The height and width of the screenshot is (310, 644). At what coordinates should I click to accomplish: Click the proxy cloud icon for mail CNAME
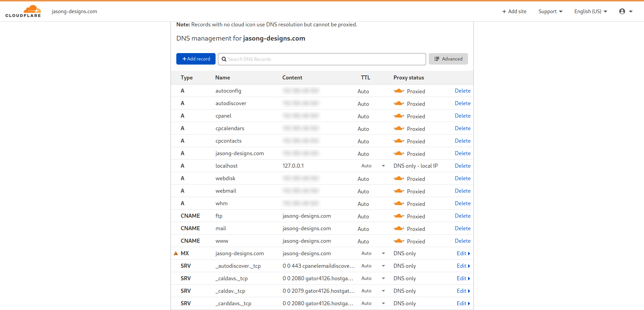(399, 229)
